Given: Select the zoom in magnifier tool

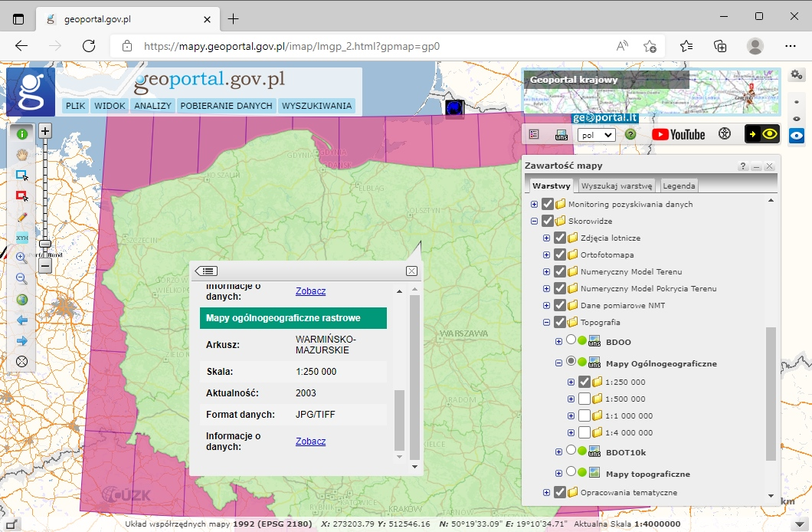Looking at the screenshot, I should (x=21, y=258).
